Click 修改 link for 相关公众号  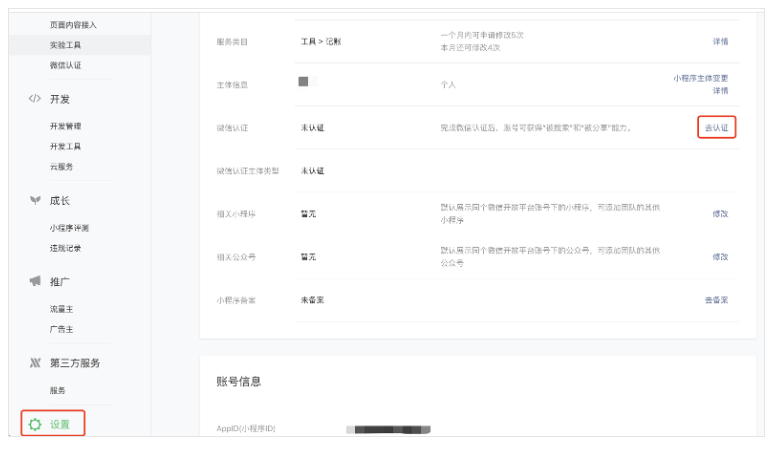coord(720,257)
